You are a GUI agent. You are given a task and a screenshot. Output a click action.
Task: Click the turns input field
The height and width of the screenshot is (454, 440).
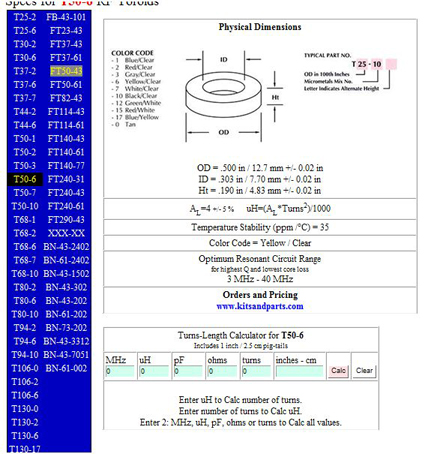coord(256,371)
